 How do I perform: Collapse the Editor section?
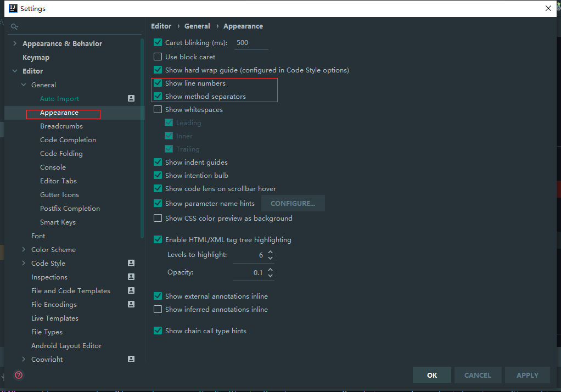[x=15, y=71]
